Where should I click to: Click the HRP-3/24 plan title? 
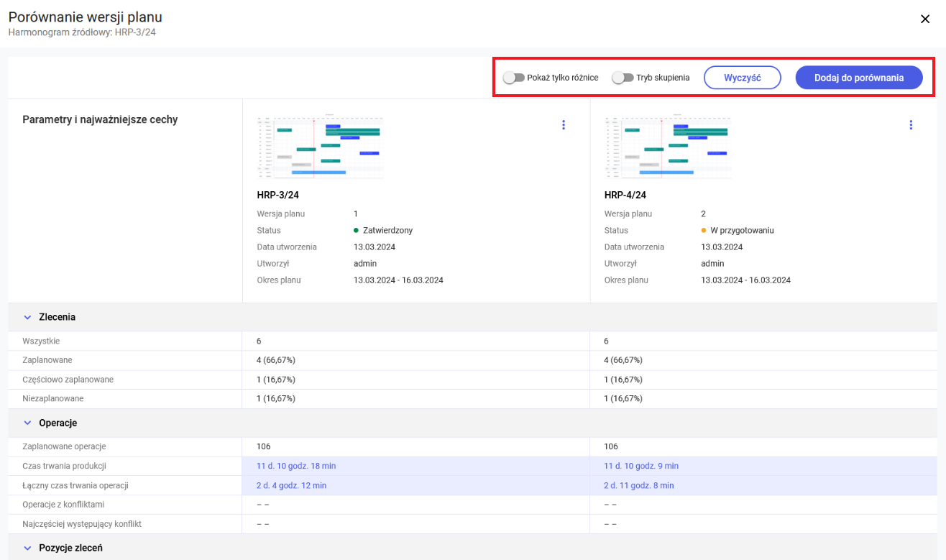277,195
